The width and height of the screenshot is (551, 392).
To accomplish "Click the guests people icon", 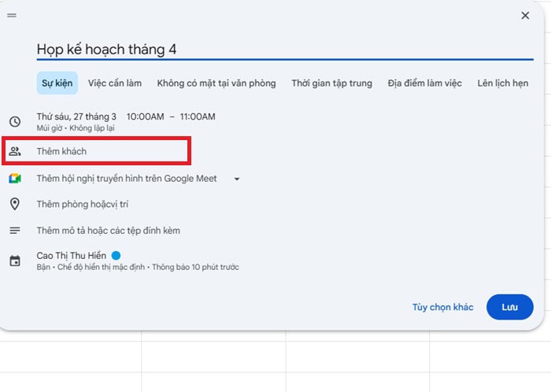I will coord(14,151).
